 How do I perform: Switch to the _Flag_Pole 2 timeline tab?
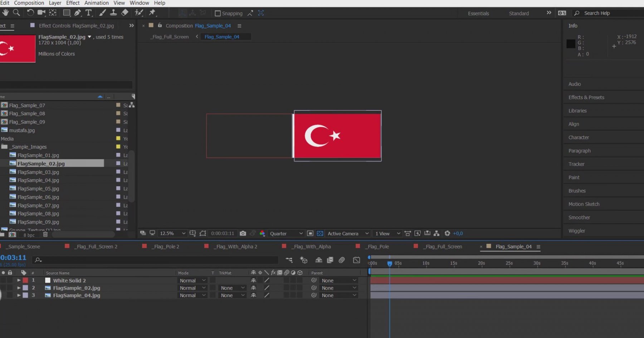165,246
